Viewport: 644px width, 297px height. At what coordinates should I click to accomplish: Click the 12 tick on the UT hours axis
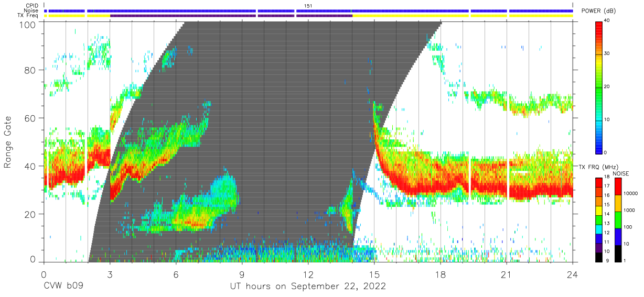coord(308,273)
